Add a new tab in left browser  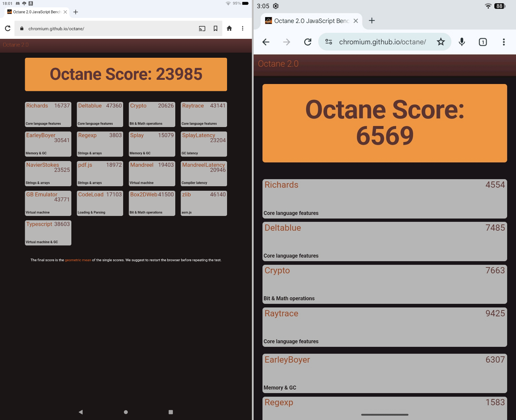tap(76, 12)
